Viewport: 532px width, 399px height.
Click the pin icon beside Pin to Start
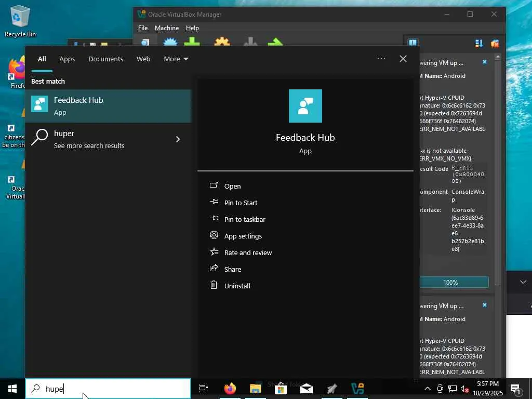pyautogui.click(x=214, y=202)
